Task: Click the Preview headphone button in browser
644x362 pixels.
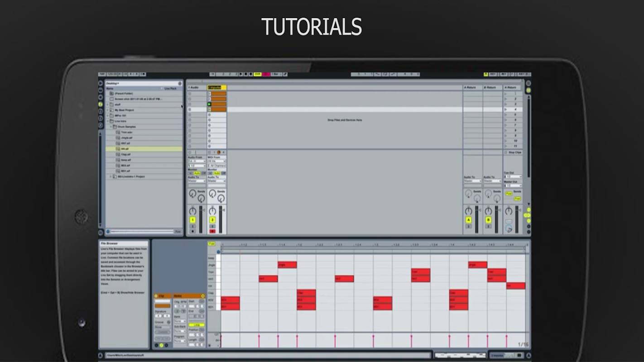Action: [108, 232]
